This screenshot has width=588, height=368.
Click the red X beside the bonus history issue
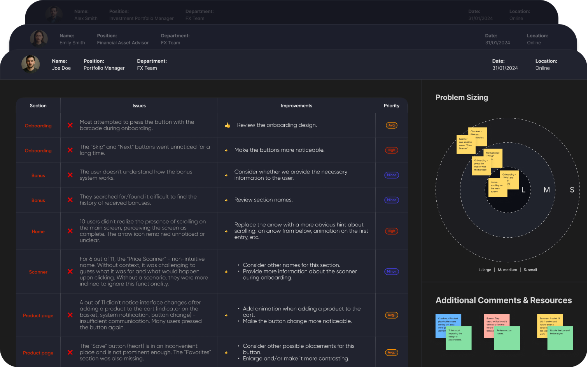(x=70, y=200)
